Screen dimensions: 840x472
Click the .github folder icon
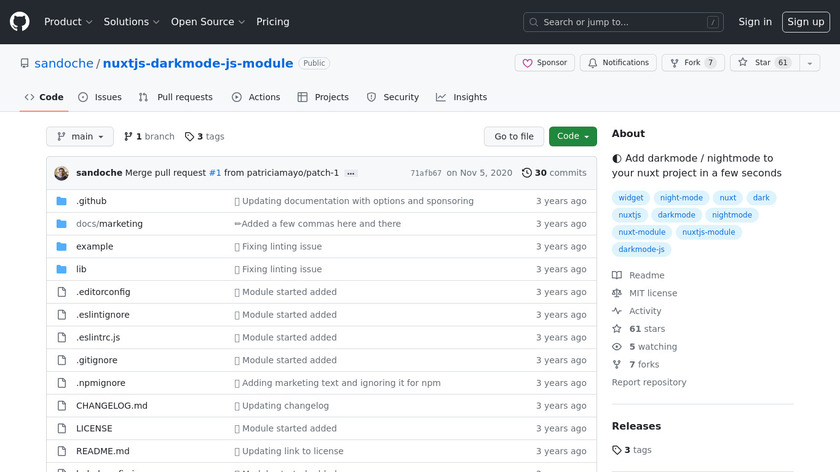click(x=61, y=201)
